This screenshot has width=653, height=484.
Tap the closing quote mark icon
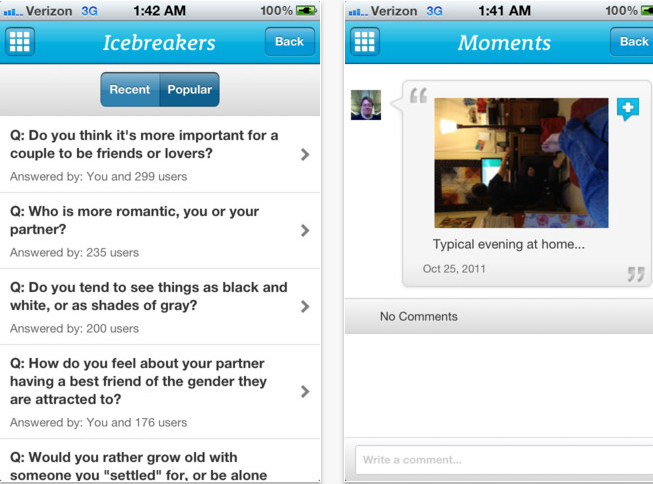coord(636,274)
